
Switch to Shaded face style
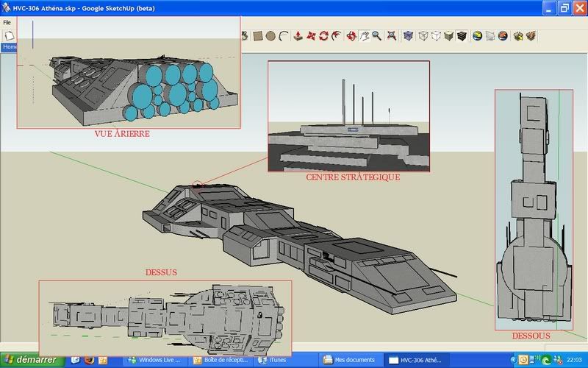point(448,36)
